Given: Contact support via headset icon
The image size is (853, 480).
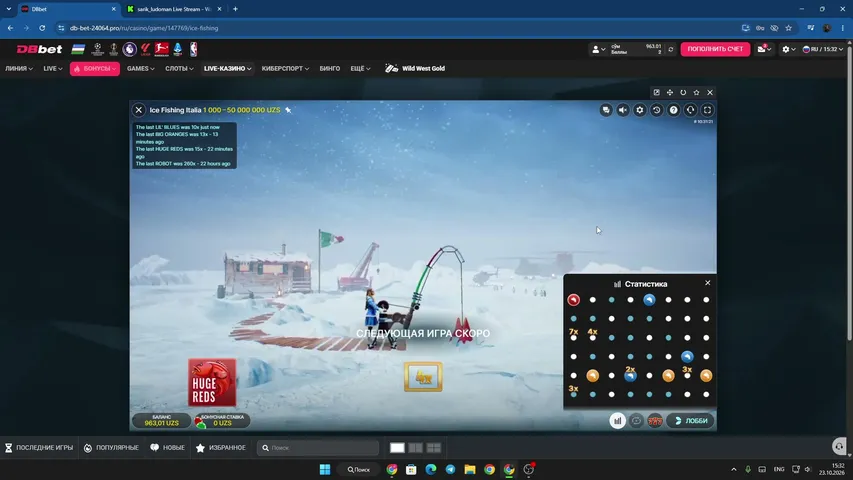Looking at the screenshot, I should pyautogui.click(x=690, y=110).
